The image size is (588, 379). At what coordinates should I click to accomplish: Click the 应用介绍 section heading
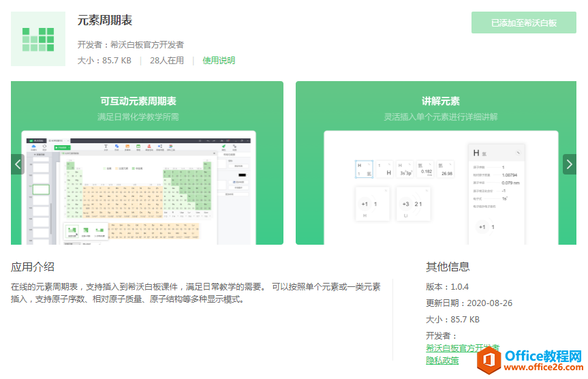point(33,267)
